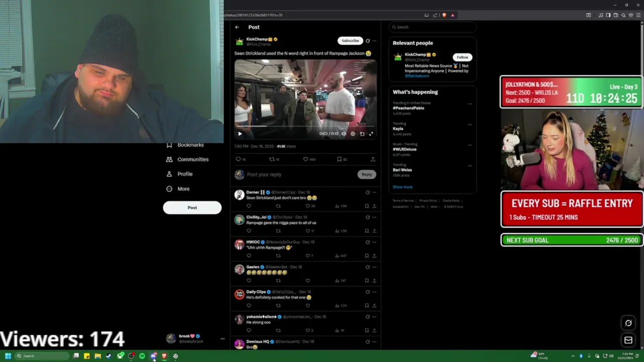Open more options for #PeachandPablo trend

(470, 104)
